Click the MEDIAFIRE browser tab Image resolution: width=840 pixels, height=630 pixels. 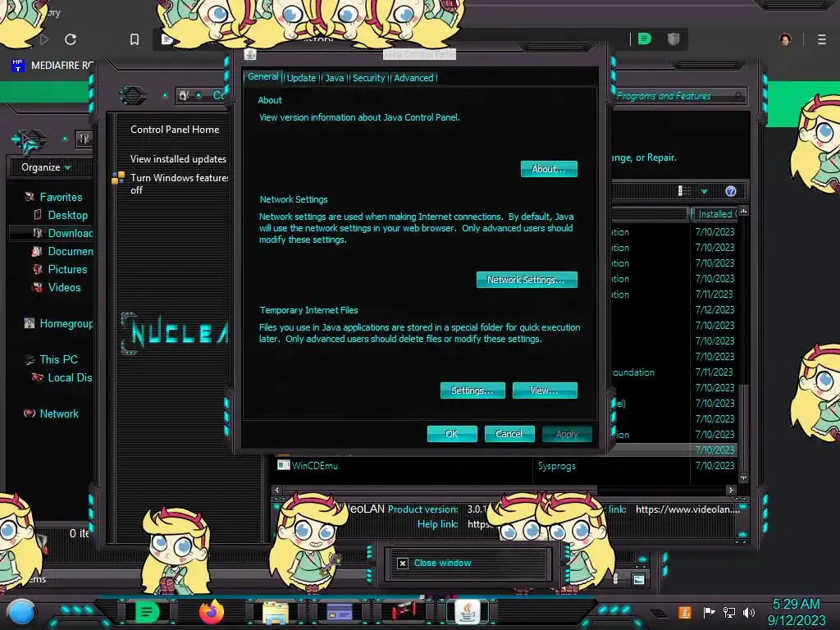[52, 66]
